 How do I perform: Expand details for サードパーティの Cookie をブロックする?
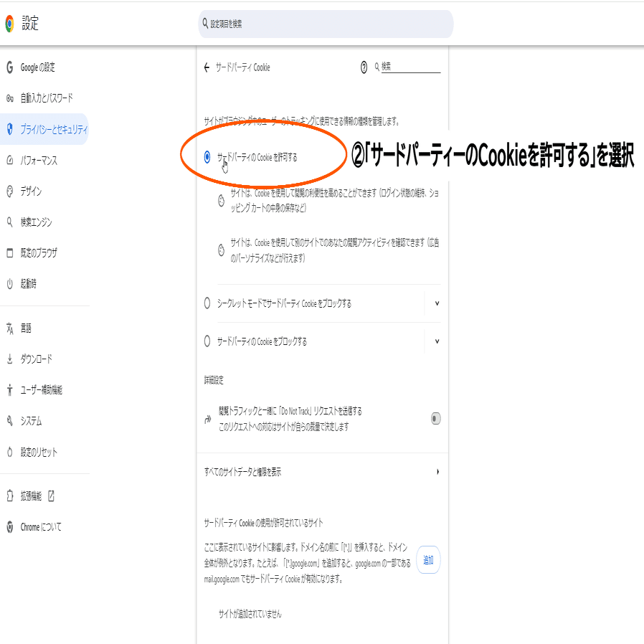click(x=437, y=341)
